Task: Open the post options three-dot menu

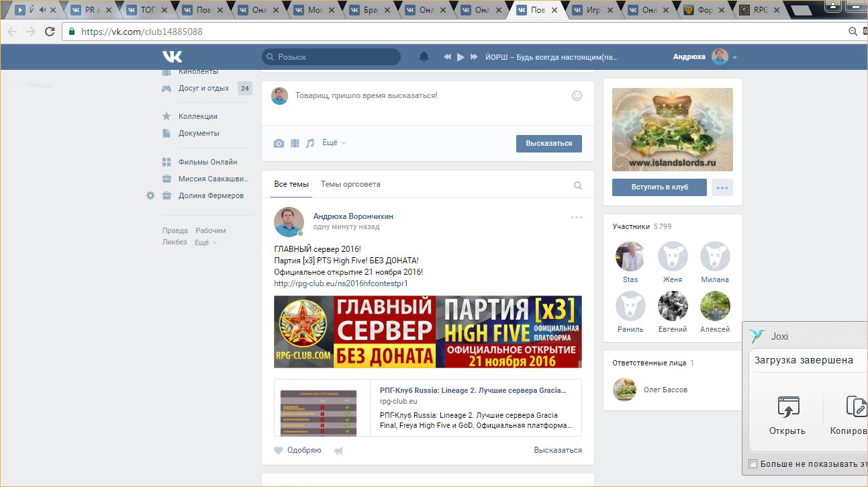Action: [x=577, y=217]
